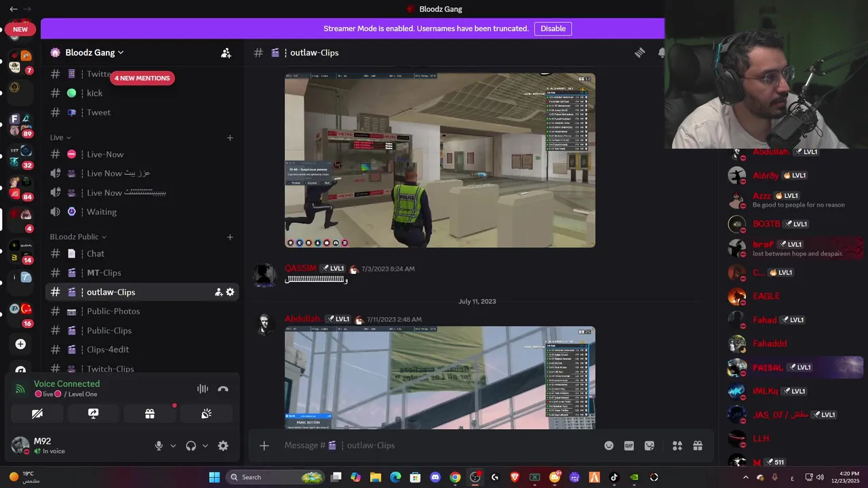This screenshot has width=868, height=488.
Task: Select member LLH in the member list
Action: click(793, 439)
